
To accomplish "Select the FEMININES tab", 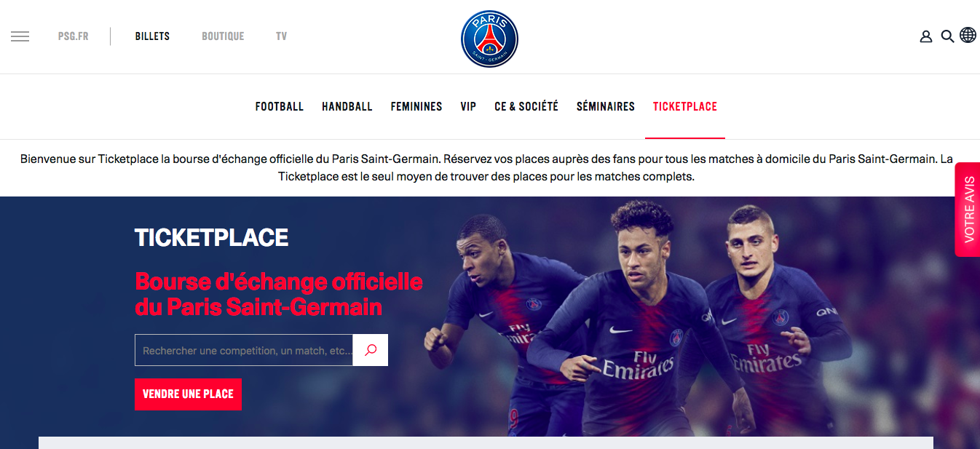I will coord(416,106).
